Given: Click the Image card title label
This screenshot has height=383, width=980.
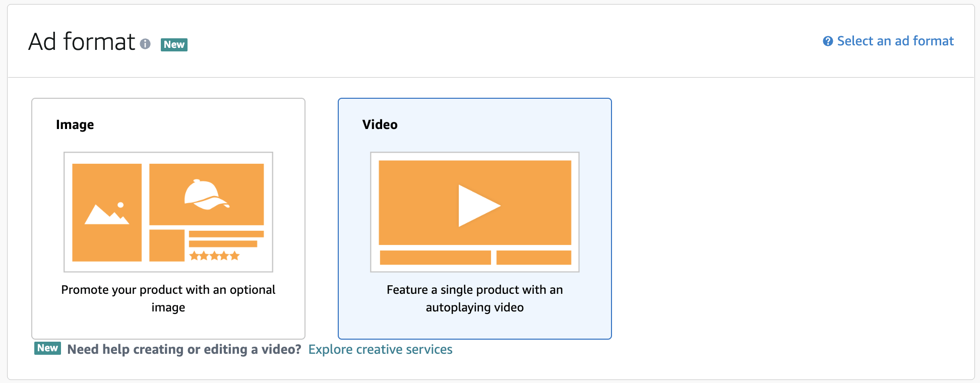Looking at the screenshot, I should coord(75,124).
